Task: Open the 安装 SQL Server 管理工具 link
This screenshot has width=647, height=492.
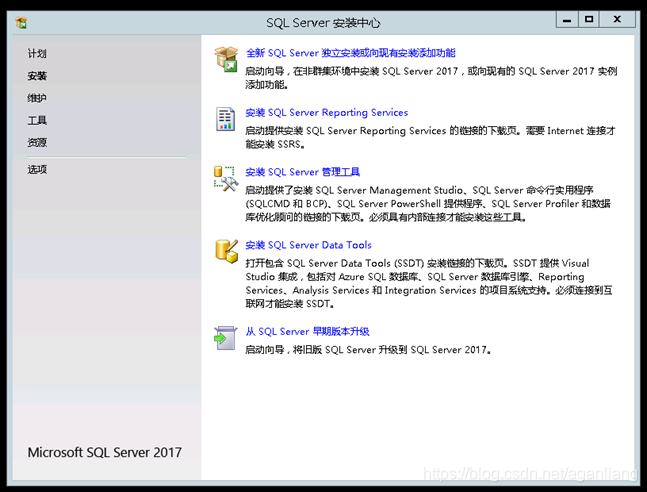Action: click(302, 172)
